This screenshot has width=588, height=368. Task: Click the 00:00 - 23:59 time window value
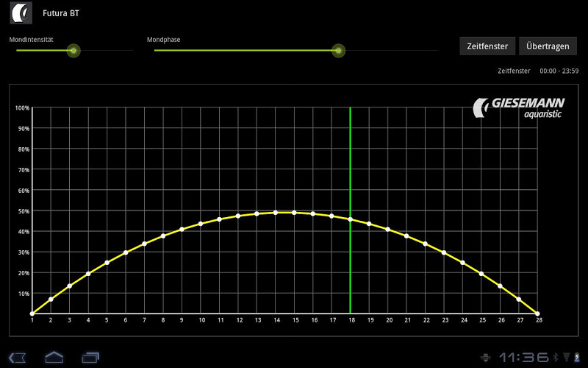click(x=559, y=71)
